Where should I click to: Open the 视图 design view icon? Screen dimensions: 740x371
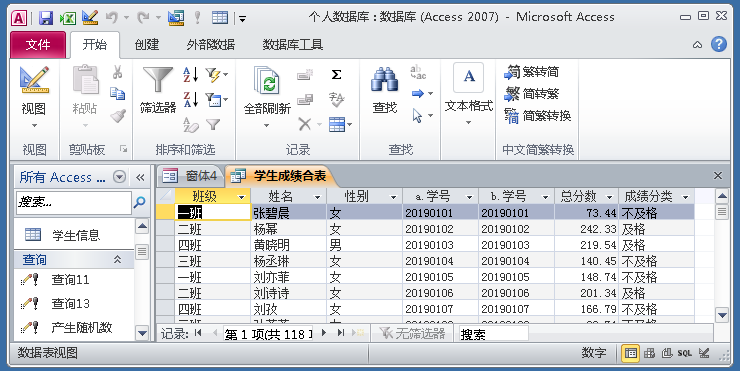34,79
